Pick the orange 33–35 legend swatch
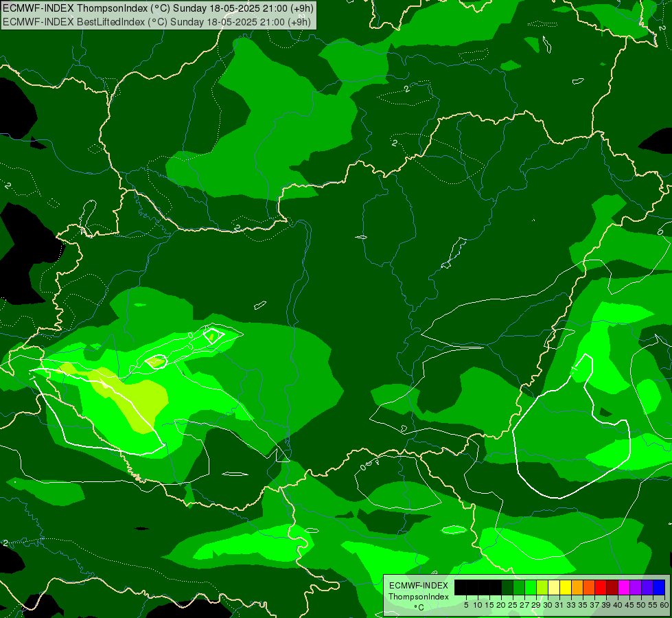672x618 pixels. pyautogui.click(x=577, y=587)
